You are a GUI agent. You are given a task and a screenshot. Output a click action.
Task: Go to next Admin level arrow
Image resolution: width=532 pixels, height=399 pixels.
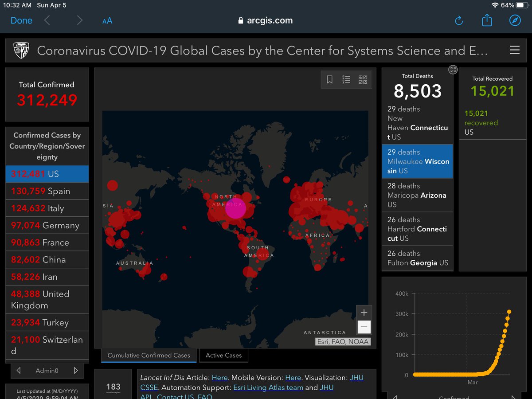click(x=76, y=371)
